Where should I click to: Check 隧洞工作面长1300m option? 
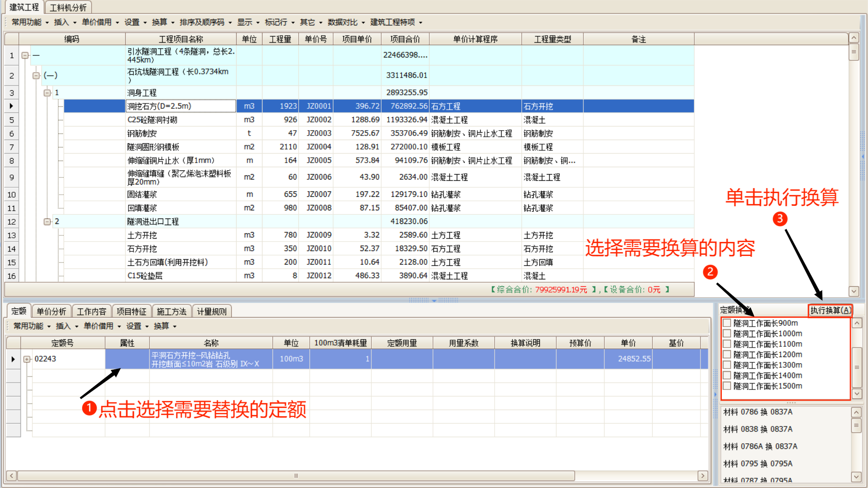(x=727, y=365)
